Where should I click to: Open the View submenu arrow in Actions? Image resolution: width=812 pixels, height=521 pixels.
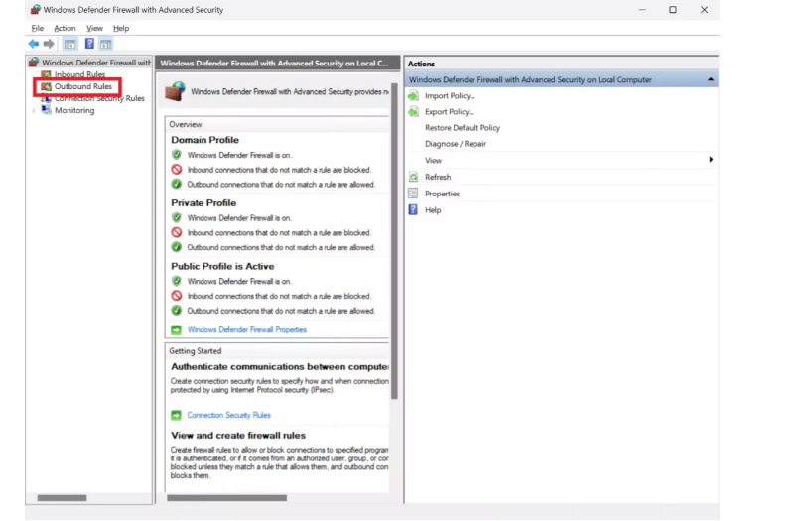pyautogui.click(x=711, y=160)
